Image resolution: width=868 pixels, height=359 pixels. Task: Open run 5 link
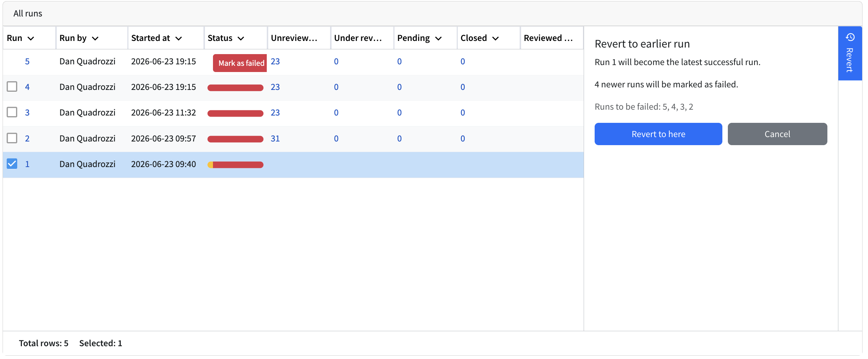27,61
